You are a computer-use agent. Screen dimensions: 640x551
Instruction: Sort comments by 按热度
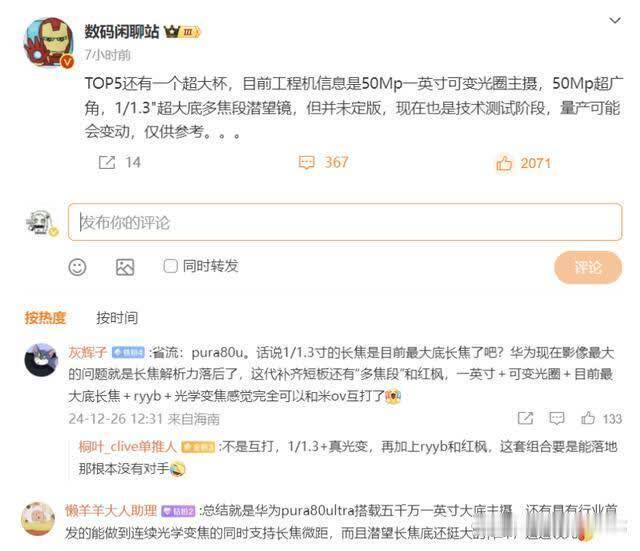(45, 318)
